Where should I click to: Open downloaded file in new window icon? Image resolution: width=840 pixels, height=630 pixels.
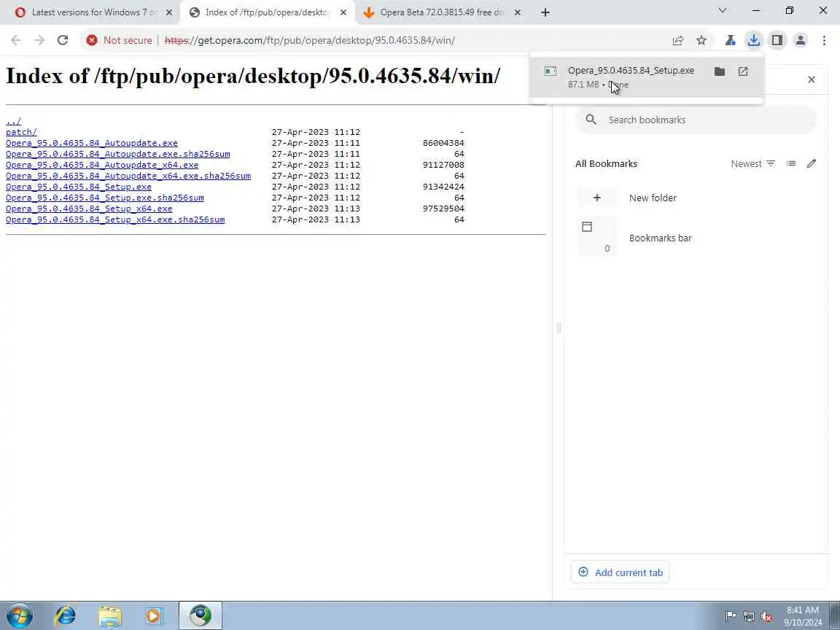click(743, 71)
